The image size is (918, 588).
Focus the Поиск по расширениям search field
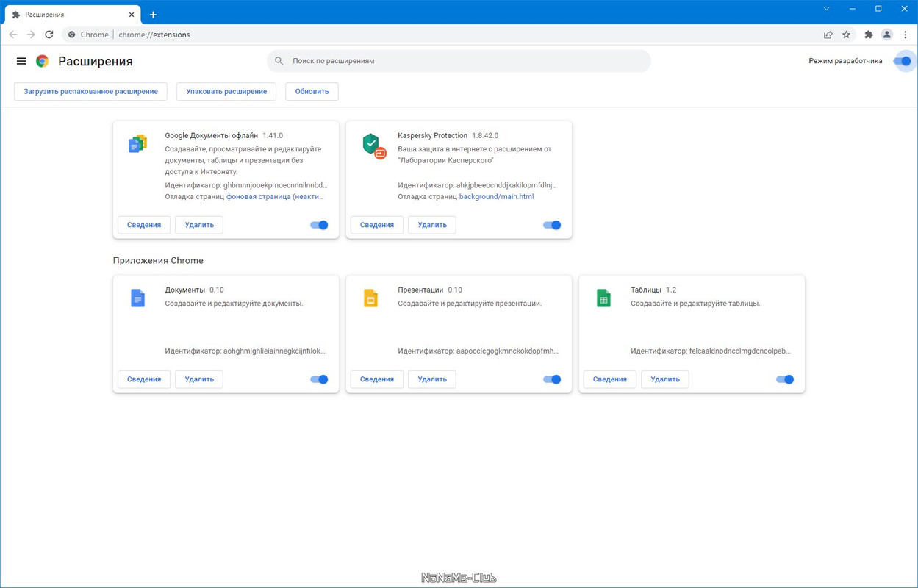pyautogui.click(x=459, y=61)
